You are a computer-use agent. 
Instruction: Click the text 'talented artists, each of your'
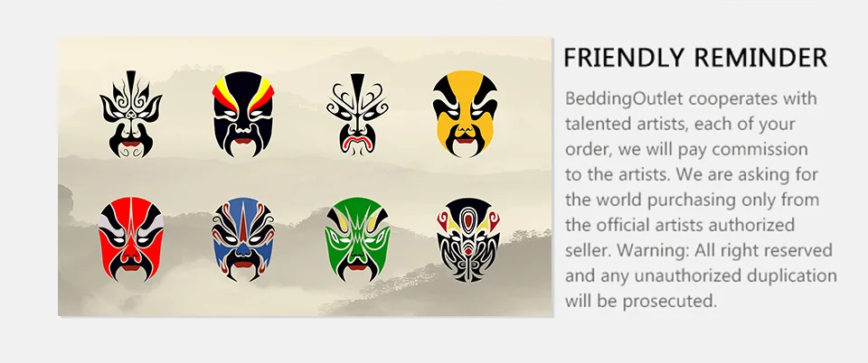pos(680,124)
